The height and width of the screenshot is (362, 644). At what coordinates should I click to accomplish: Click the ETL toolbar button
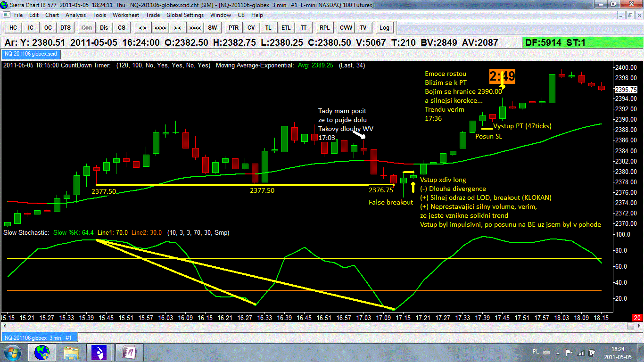point(286,28)
